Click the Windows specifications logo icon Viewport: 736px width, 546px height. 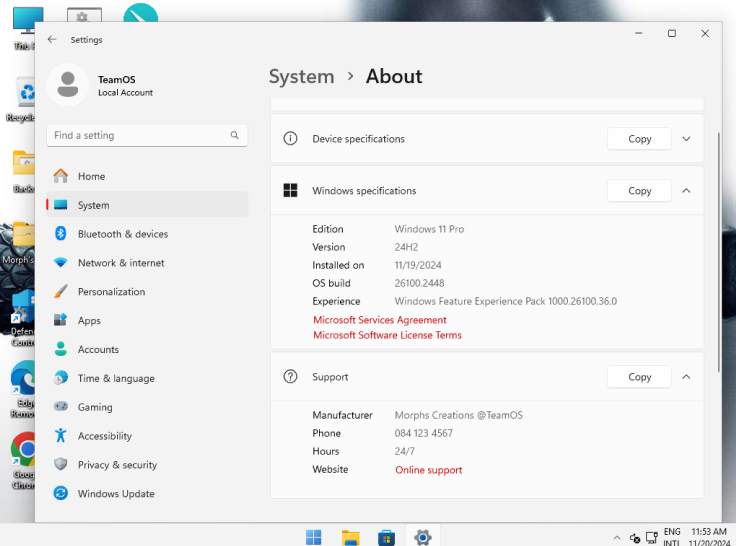[x=290, y=191]
